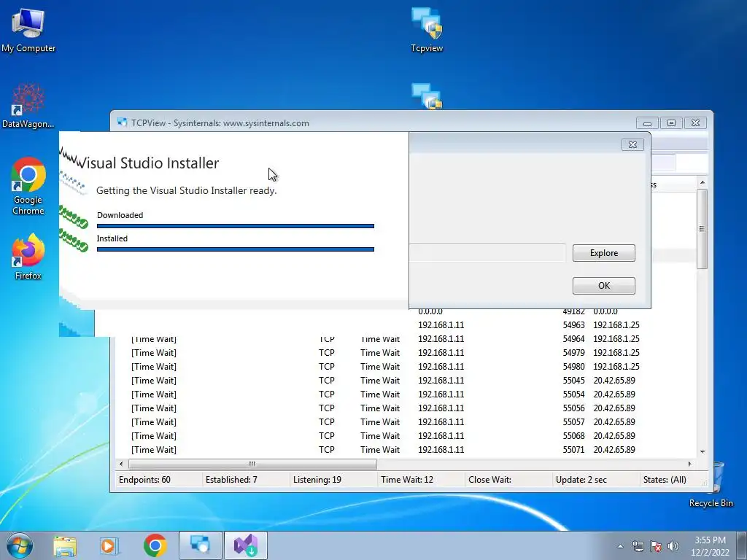Click port 49182 cell
747x560 pixels.
point(573,312)
